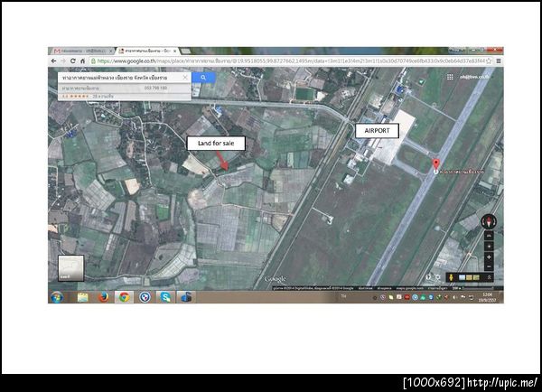Image resolution: width=542 pixels, height=392 pixels.
Task: Bookmark this page with the star icon
Action: point(489,61)
